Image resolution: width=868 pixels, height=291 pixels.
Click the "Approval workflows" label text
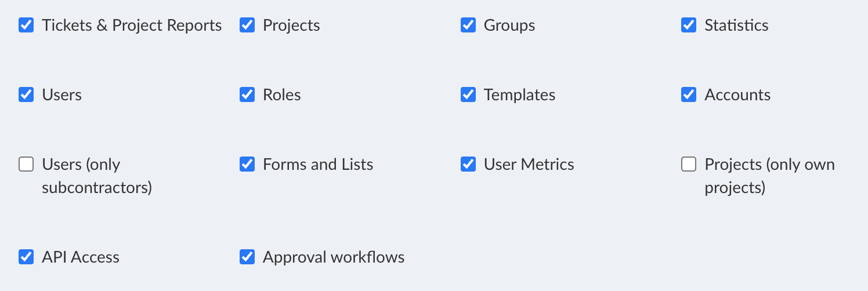[334, 257]
